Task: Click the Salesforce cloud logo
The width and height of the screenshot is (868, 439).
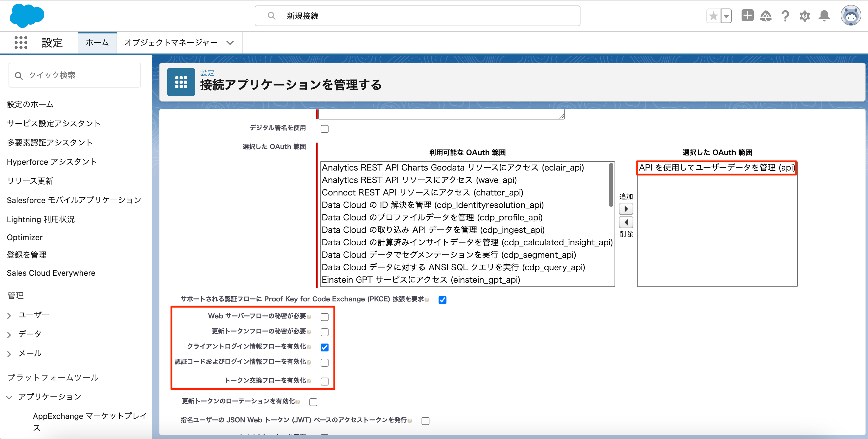Action: click(x=27, y=16)
